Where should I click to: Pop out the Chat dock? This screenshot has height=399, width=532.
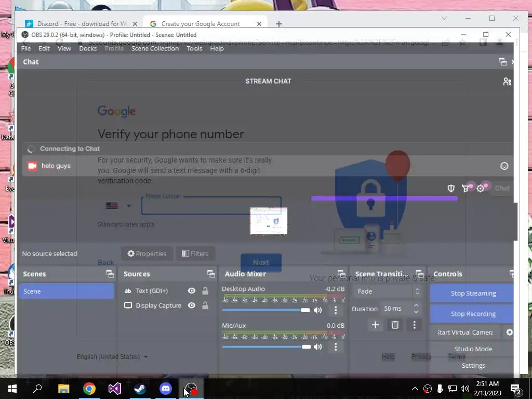pyautogui.click(x=502, y=62)
